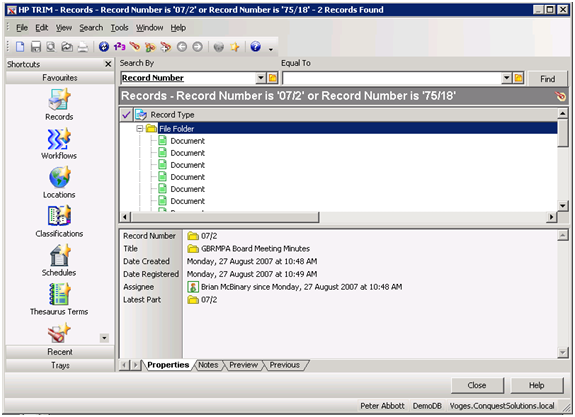Expand the Recent shortcut group
Image resolution: width=575 pixels, height=417 pixels.
pos(60,352)
